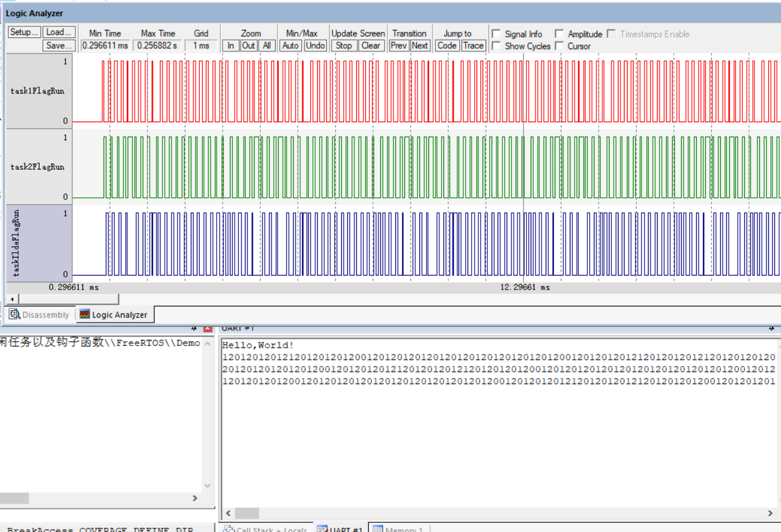Screen dimensions: 781x532
Task: Click the green task2FlagRun waveform
Action: click(427, 167)
